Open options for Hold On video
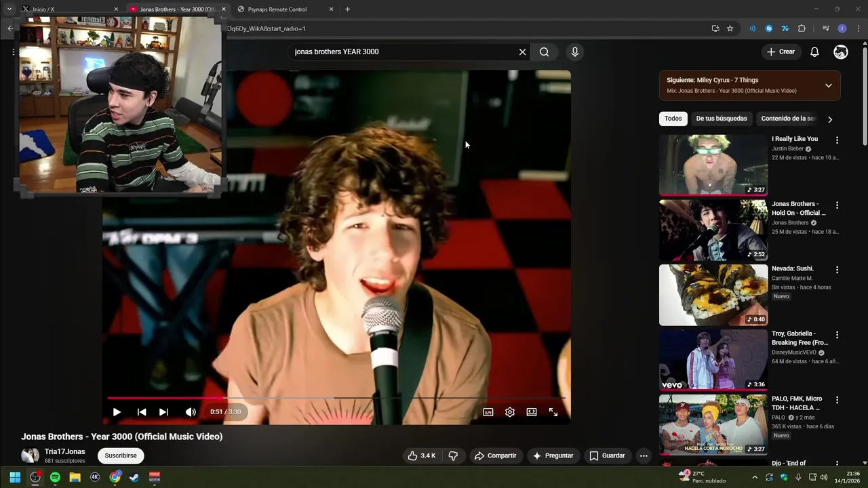Screen dimensions: 868x488 click(837, 205)
